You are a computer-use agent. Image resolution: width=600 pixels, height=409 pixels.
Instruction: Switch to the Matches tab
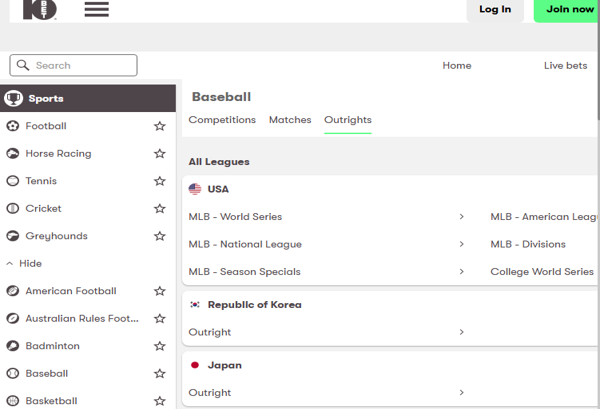(290, 120)
